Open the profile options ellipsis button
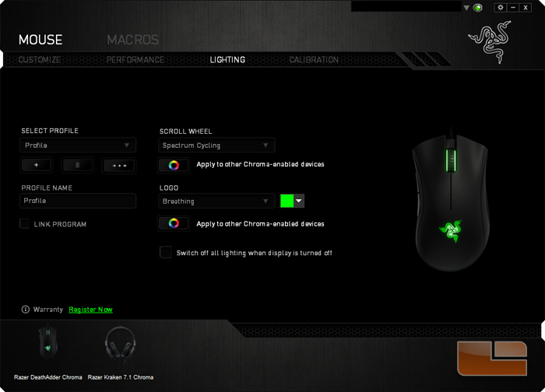 [x=119, y=165]
